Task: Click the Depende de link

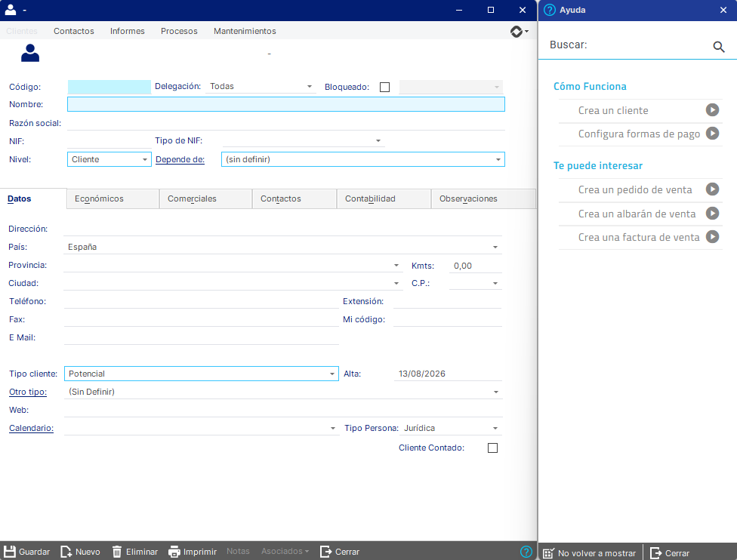Action: 180,160
